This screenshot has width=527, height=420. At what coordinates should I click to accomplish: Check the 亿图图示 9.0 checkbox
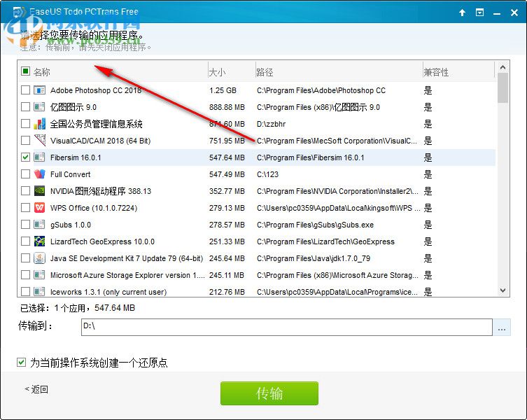[25, 106]
